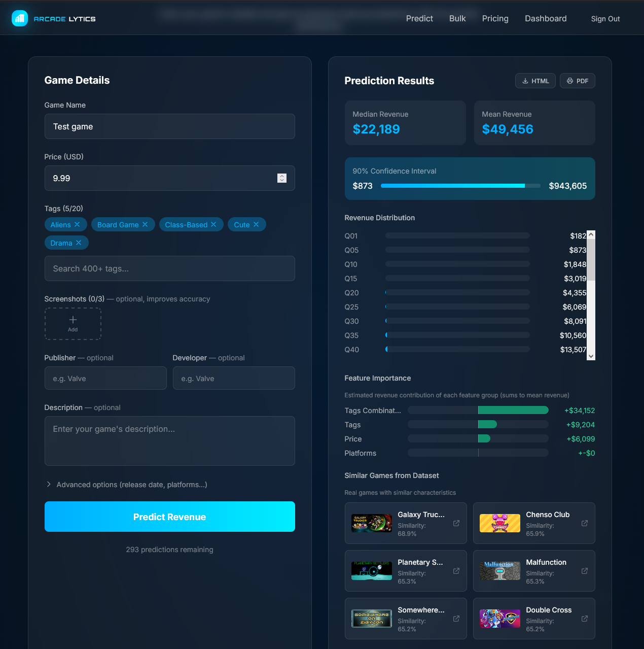Screen dimensions: 644x649
Task: Expand Advanced options section
Action: coord(127,485)
